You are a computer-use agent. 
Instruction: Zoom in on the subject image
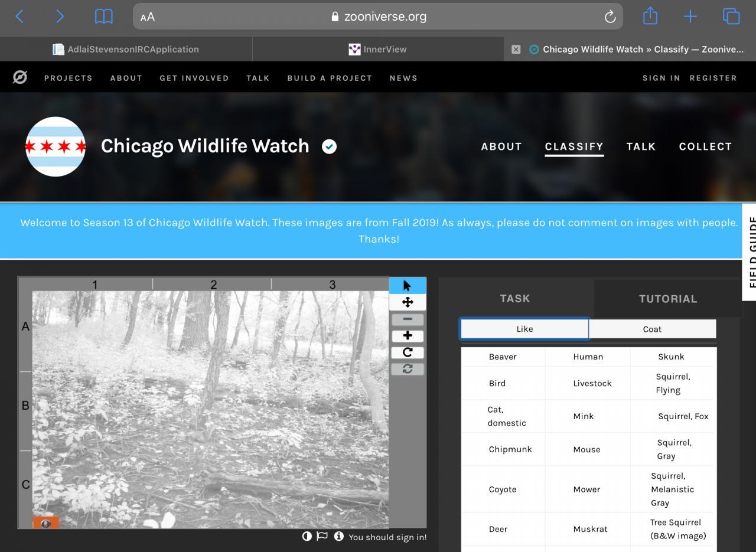click(408, 336)
